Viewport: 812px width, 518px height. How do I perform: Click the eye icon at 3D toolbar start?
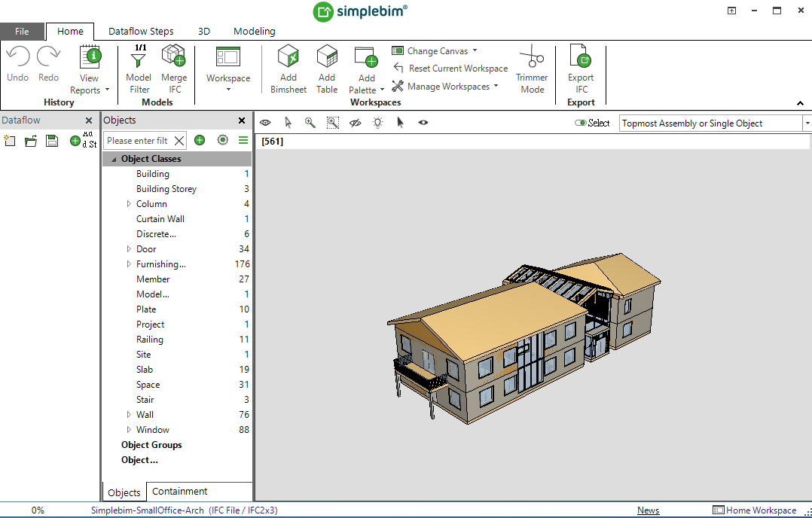click(265, 123)
